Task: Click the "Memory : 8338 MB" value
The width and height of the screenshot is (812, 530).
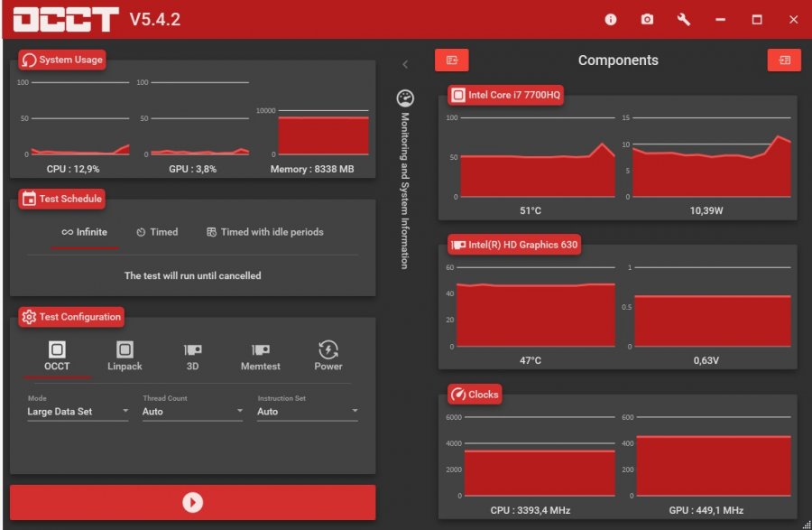Action: 312,170
